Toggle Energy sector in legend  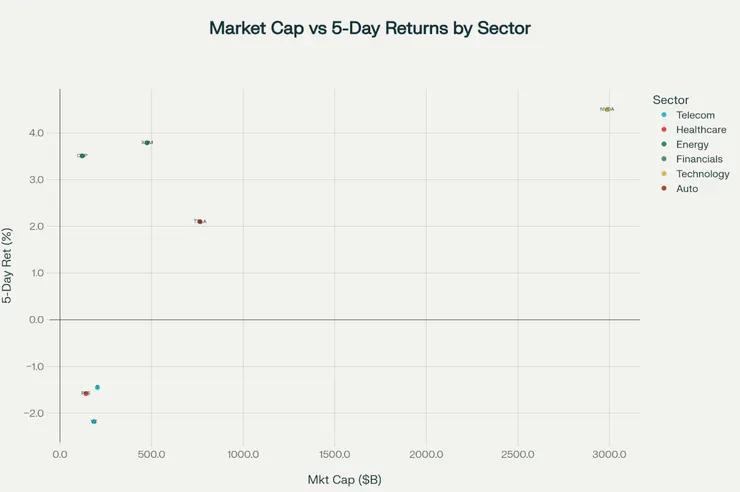coord(692,145)
